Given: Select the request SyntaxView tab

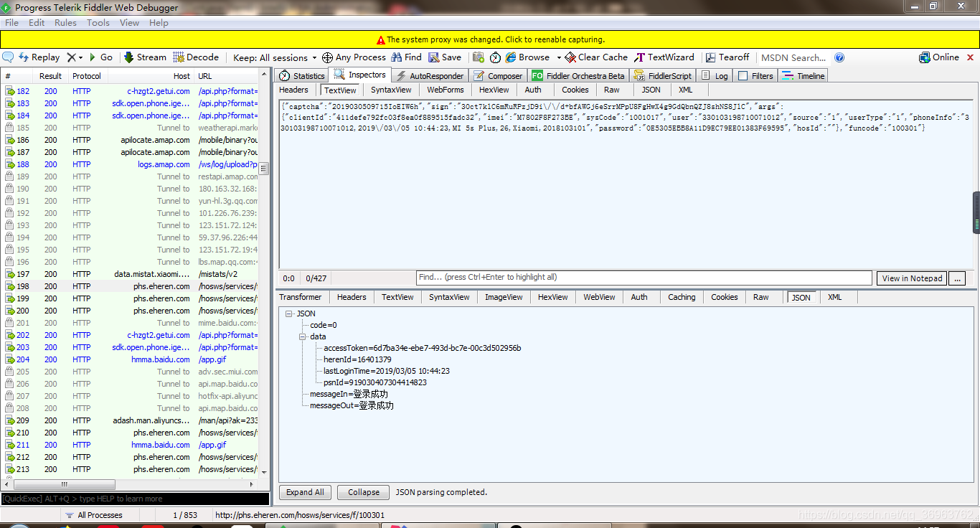Looking at the screenshot, I should click(391, 90).
